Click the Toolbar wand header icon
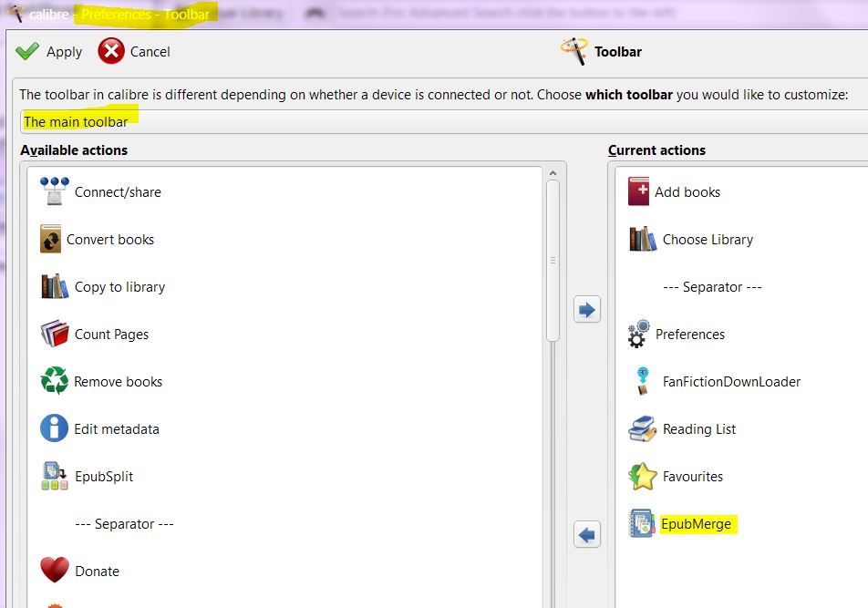This screenshot has width=868, height=608. click(x=574, y=51)
